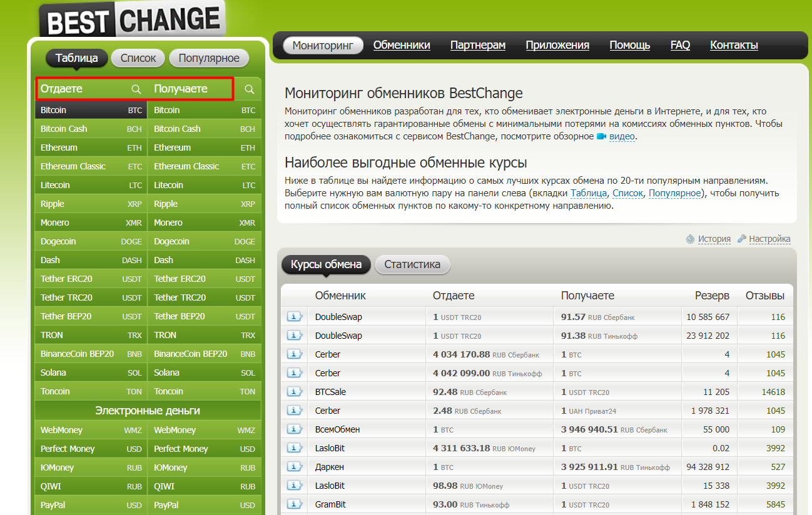The height and width of the screenshot is (515, 812).
Task: Open info icon for Cerber 4 042 099.00 row
Action: pos(294,373)
